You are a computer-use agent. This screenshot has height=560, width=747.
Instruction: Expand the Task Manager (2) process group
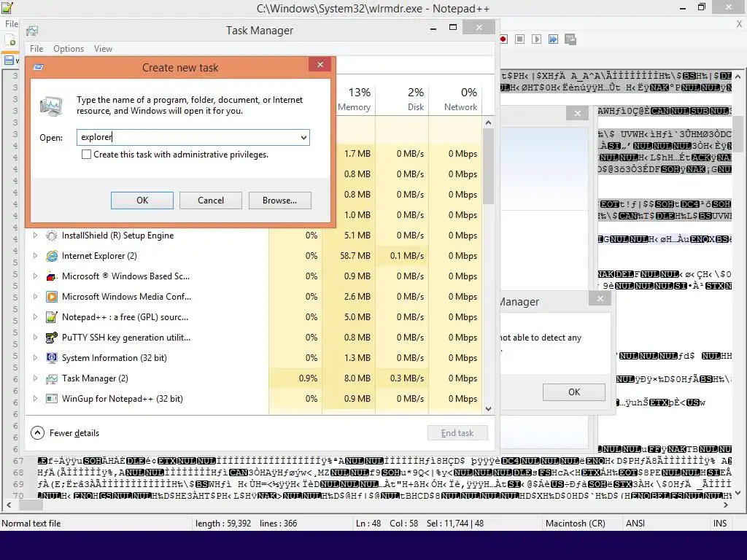point(35,378)
